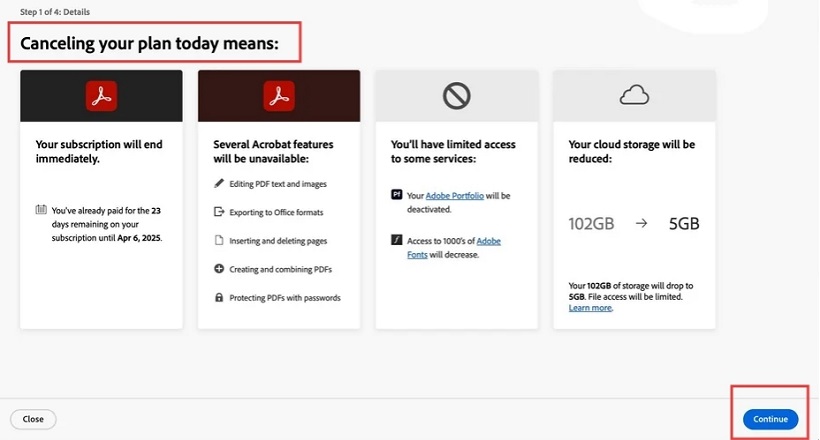
Task: Click the Adobe Portfolio Pf icon
Action: (396, 195)
